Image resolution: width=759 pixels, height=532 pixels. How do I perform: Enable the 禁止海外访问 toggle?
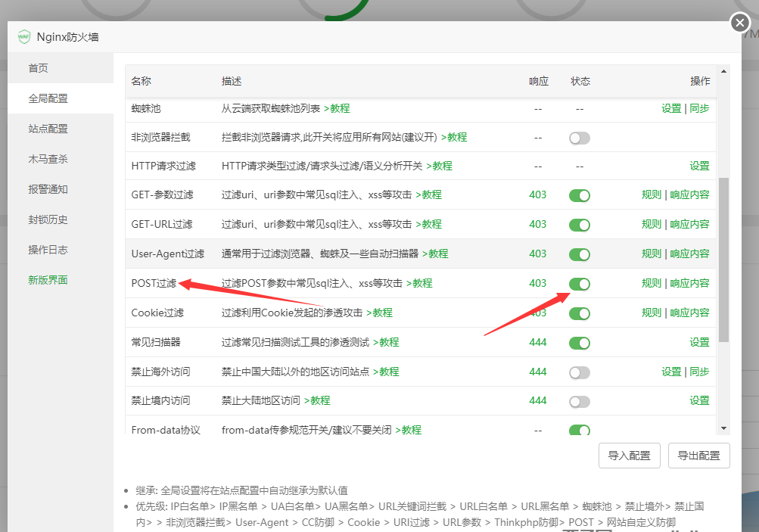[x=579, y=372]
